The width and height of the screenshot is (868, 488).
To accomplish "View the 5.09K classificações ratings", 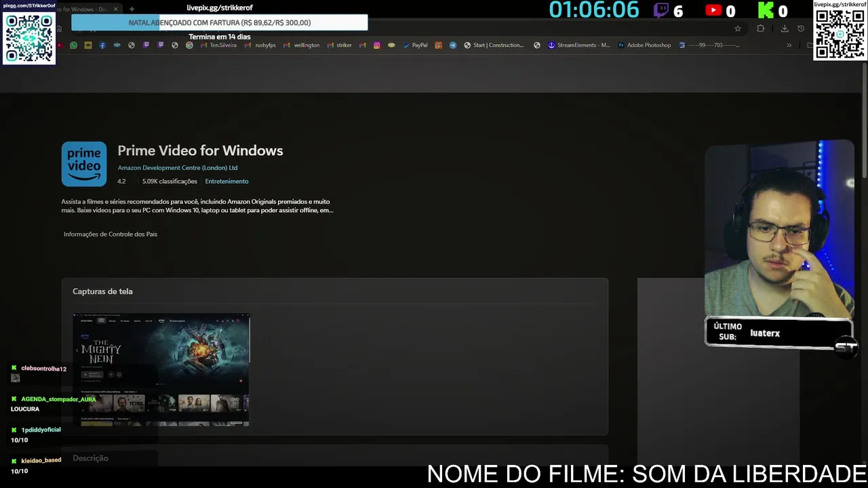I will (170, 182).
